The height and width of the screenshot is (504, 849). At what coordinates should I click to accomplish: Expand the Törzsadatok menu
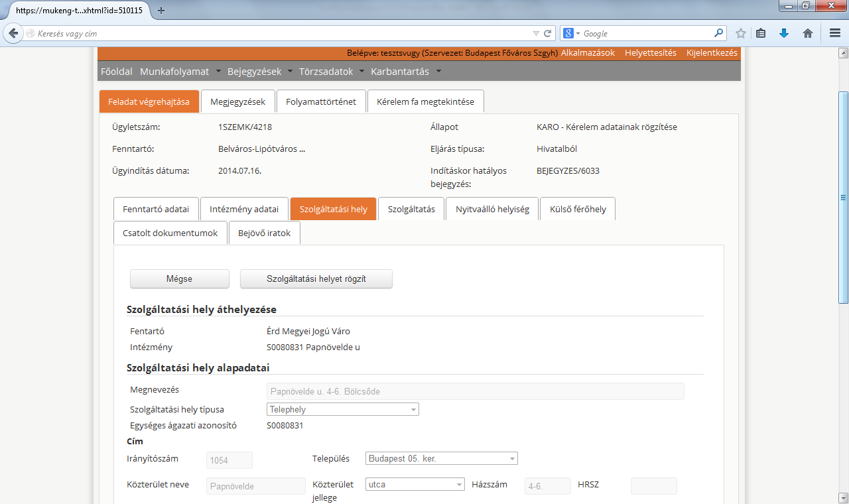[x=331, y=72]
